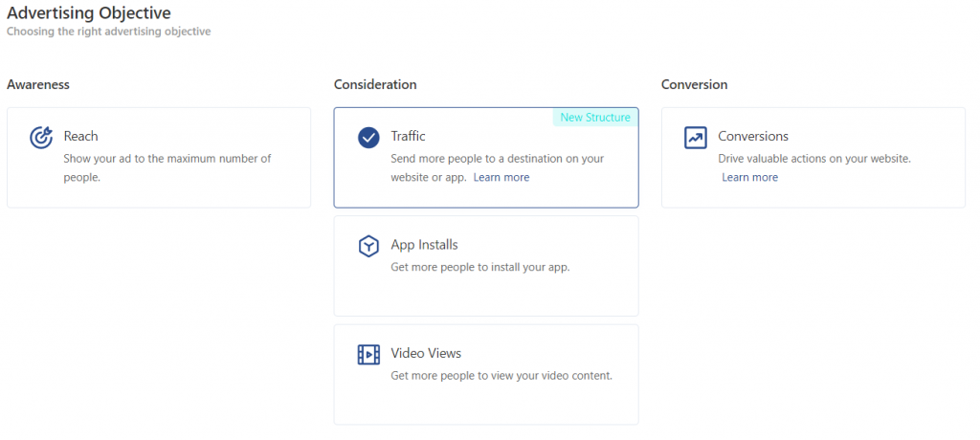Open Learn more link under Conversions
Screen dimensions: 980x440
750,178
